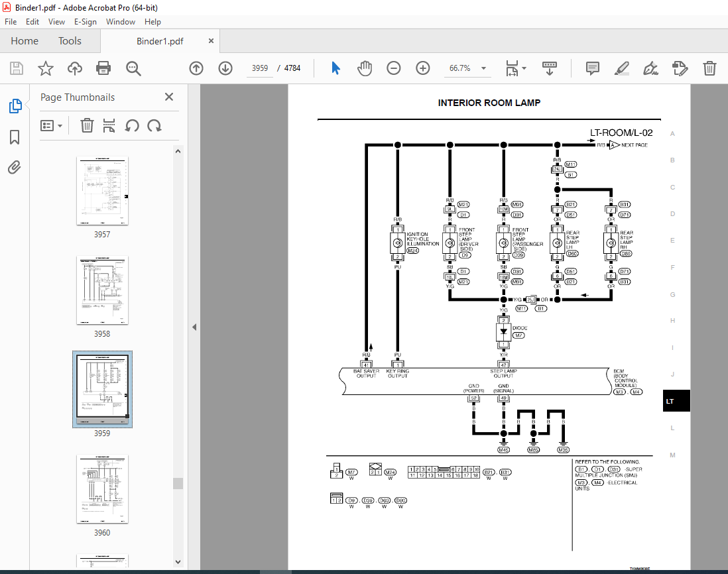This screenshot has width=728, height=574.
Task: Select the page 3960 thumbnail
Action: [102, 489]
